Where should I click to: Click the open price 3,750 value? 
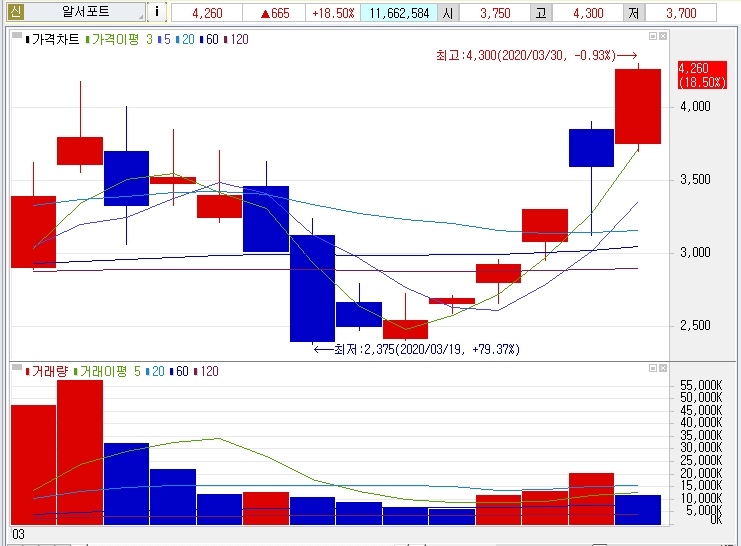point(495,13)
